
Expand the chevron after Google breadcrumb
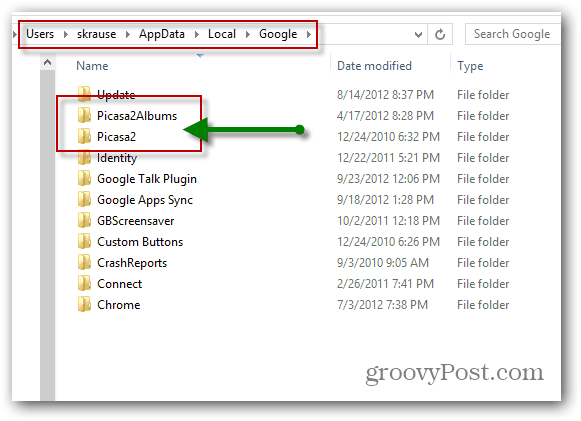[x=309, y=34]
